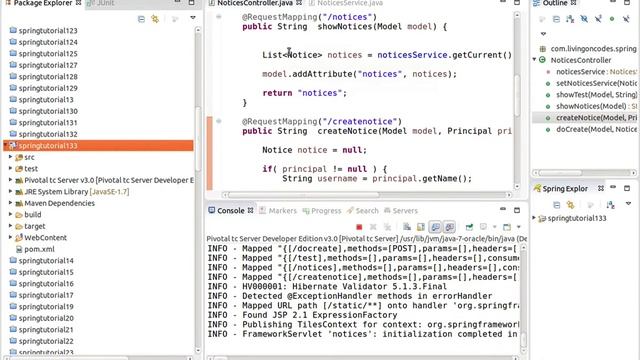Click fold marker beside /notices mapping
Image resolution: width=640 pixels, height=360 pixels.
tap(219, 17)
